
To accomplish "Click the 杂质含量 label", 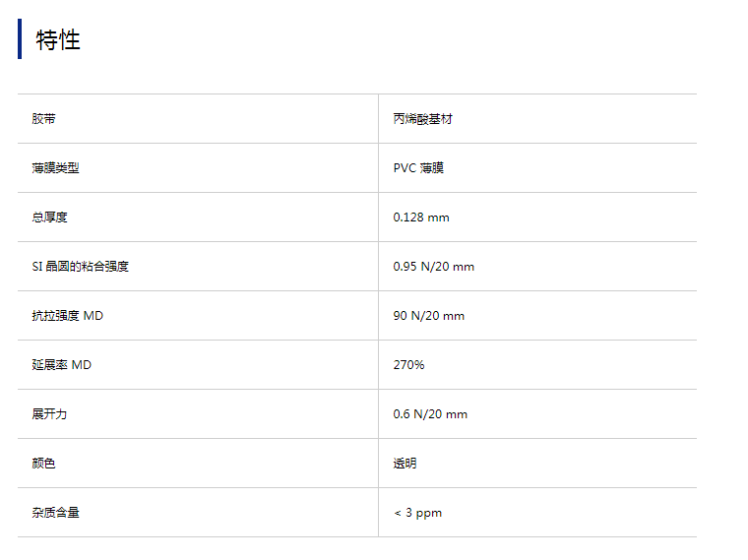I will pos(55,513).
